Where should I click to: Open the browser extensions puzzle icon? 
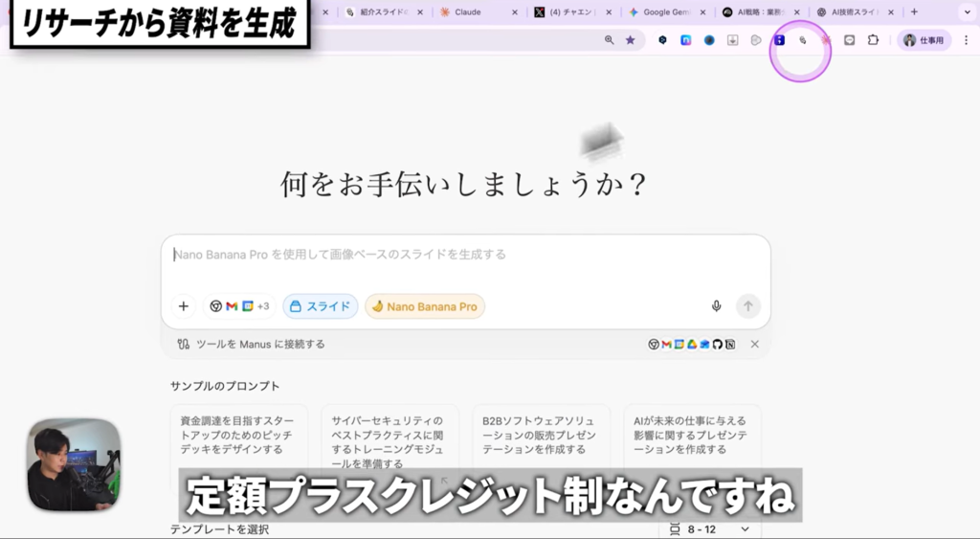(x=873, y=40)
